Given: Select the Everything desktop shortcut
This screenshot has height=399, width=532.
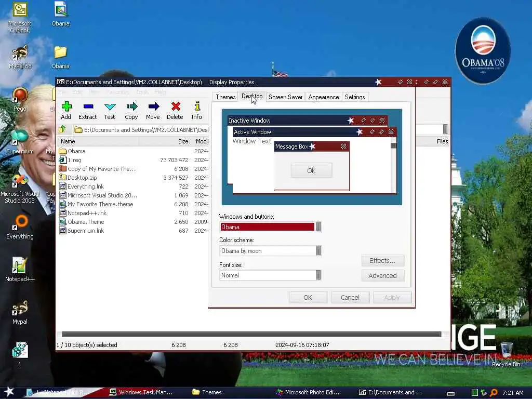Looking at the screenshot, I should tap(20, 228).
